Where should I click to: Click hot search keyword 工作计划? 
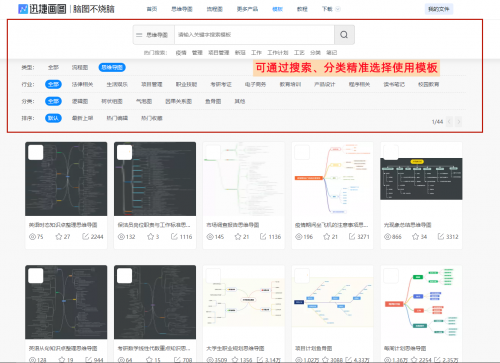coord(278,53)
